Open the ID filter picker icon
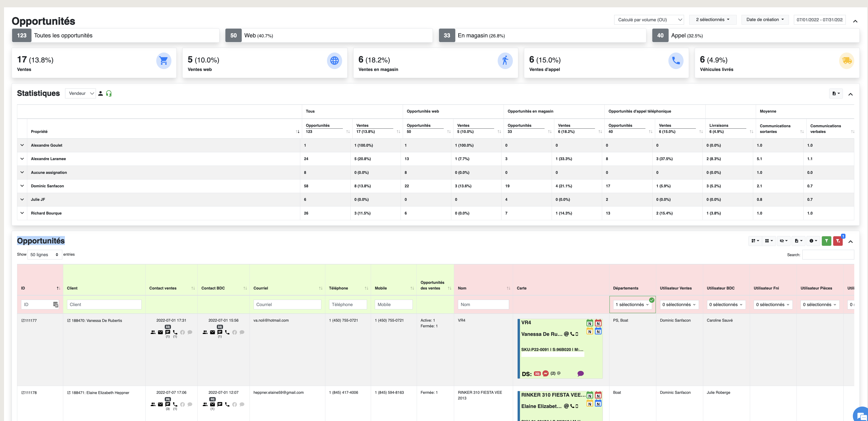868x421 pixels. coord(56,305)
